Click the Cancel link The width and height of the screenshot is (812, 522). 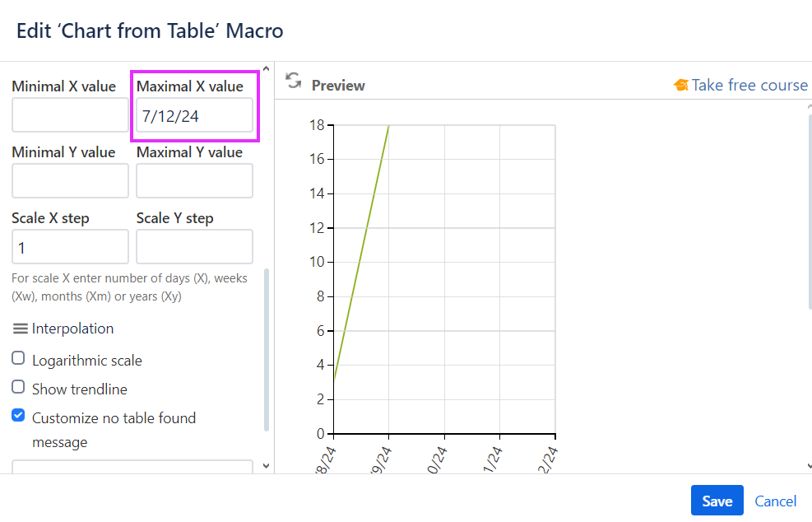point(775,501)
